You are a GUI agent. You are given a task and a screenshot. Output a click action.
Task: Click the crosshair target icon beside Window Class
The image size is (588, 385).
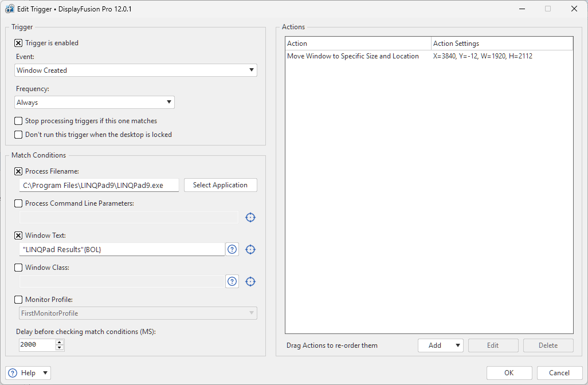click(250, 281)
